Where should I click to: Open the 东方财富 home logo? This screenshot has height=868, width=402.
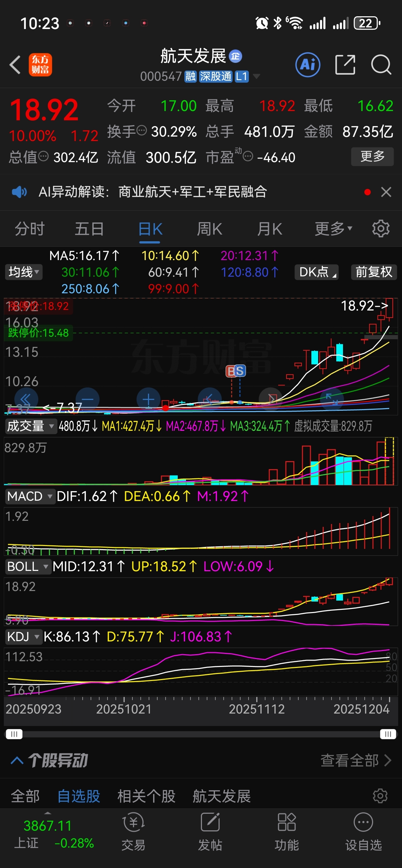pyautogui.click(x=40, y=65)
